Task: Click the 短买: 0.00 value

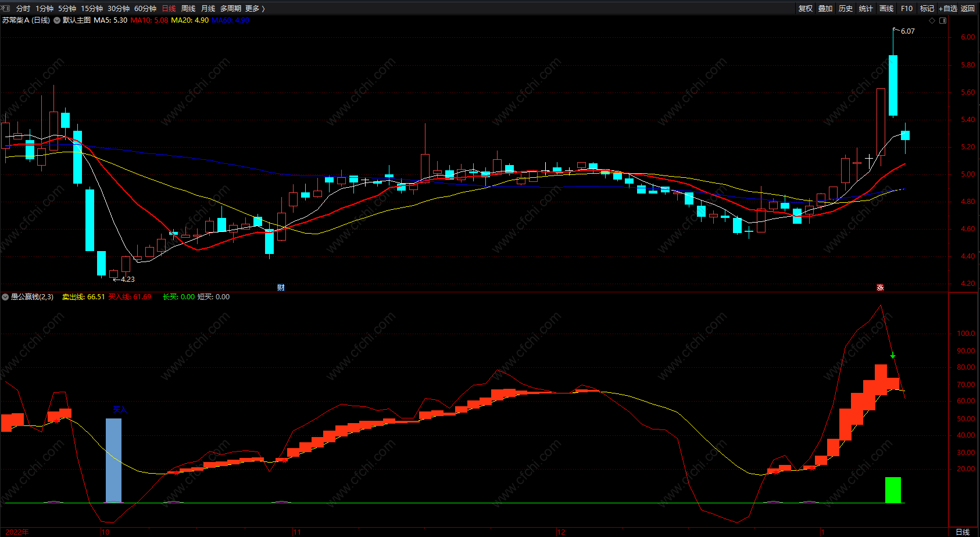Action: pos(213,297)
